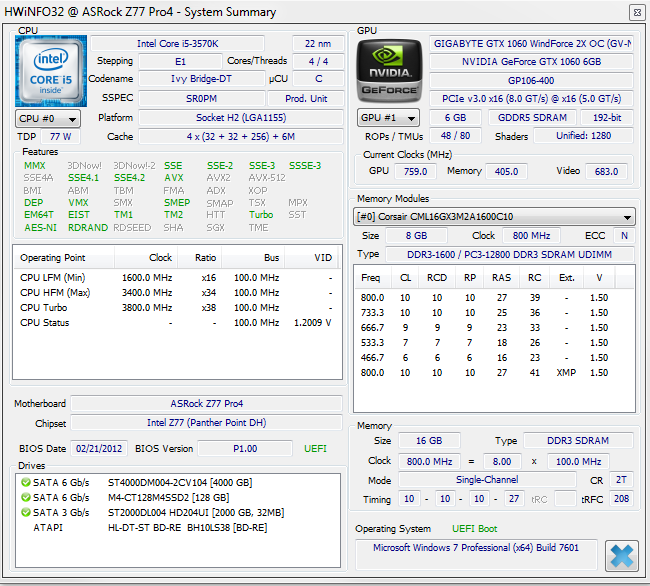Click the 800 MHz module clock field
650x586 pixels.
[x=531, y=236]
